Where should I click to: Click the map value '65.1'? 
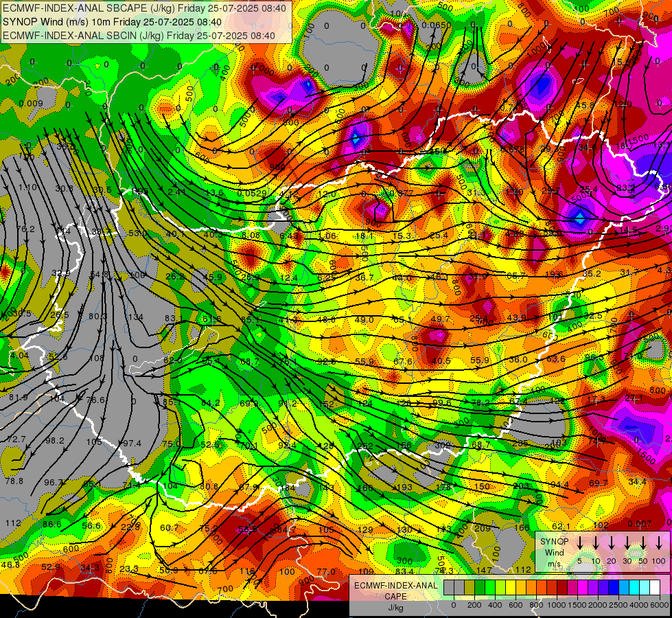[402, 319]
